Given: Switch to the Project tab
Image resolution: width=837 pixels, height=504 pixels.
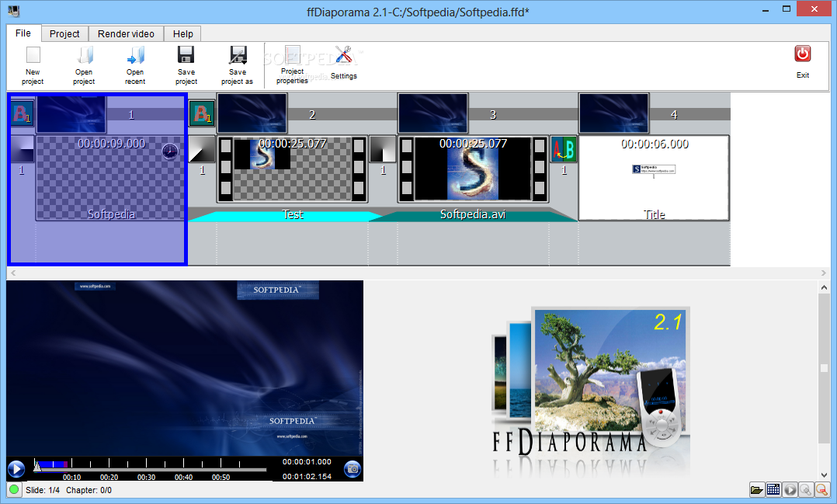Looking at the screenshot, I should [64, 33].
